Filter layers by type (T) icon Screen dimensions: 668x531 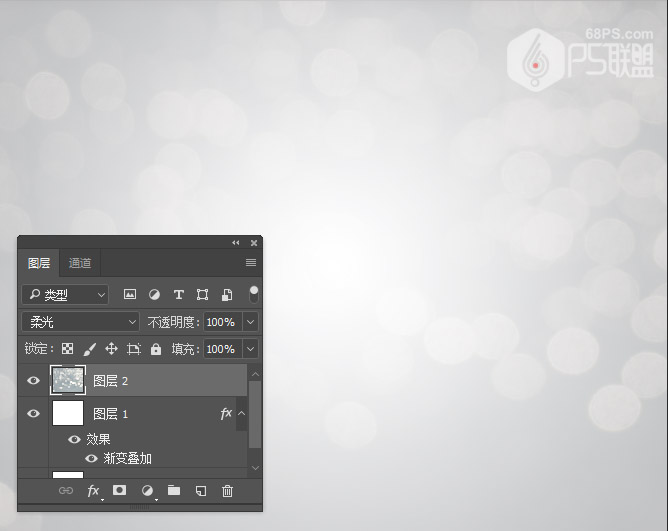tap(178, 295)
